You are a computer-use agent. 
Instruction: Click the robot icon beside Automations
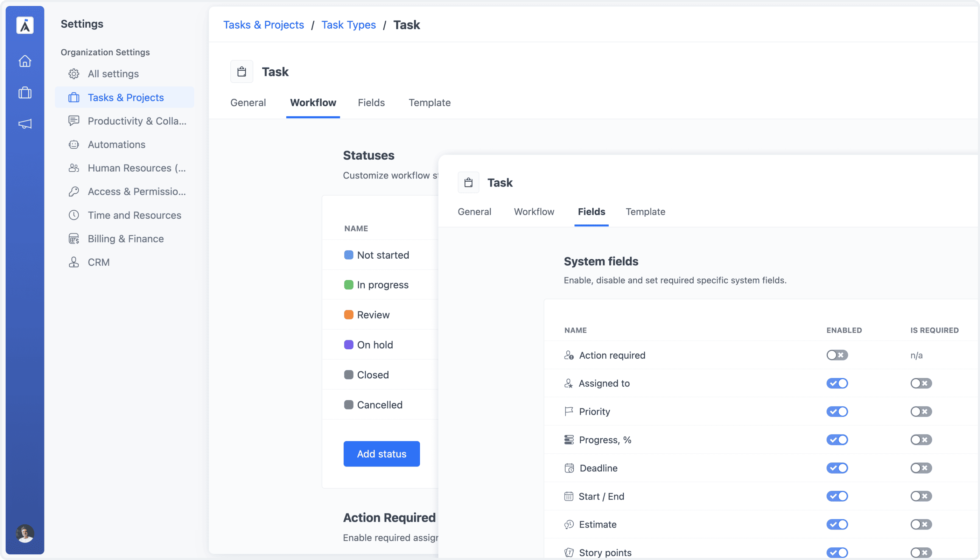pyautogui.click(x=74, y=144)
